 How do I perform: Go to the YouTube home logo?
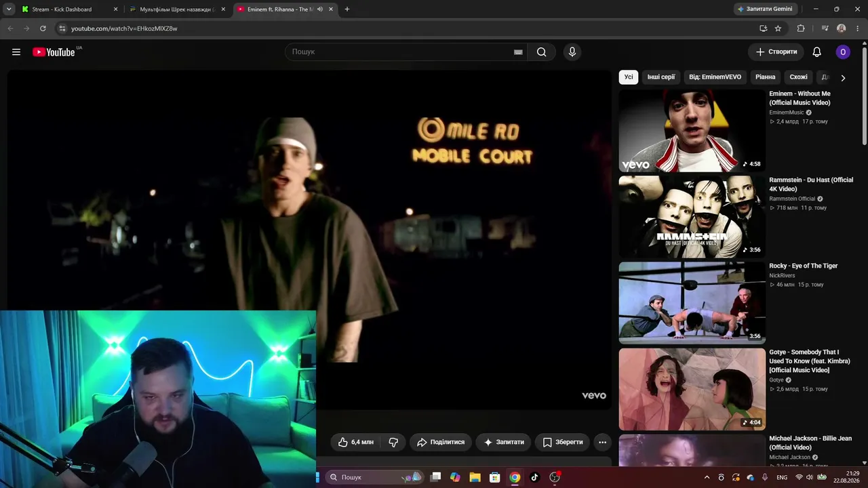[x=54, y=52]
